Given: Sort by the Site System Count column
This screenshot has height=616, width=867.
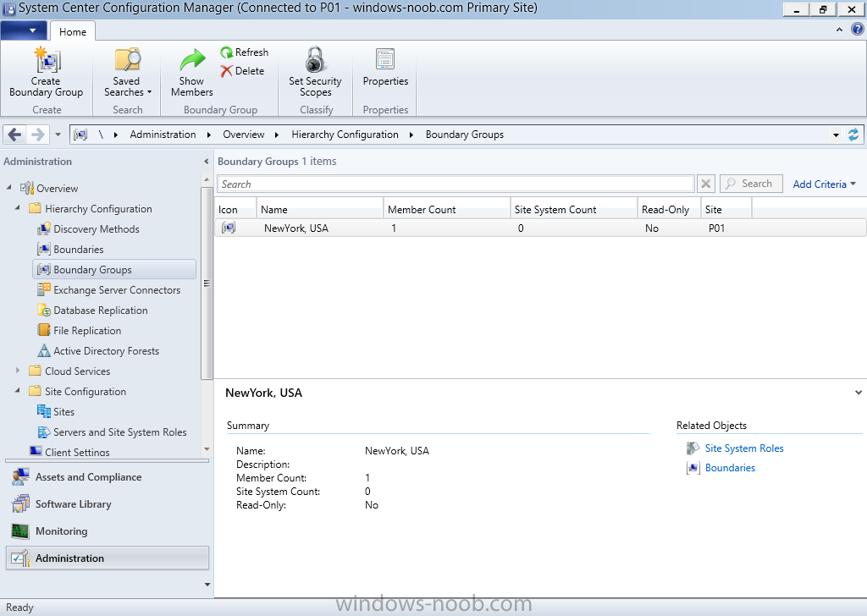Looking at the screenshot, I should pos(574,209).
